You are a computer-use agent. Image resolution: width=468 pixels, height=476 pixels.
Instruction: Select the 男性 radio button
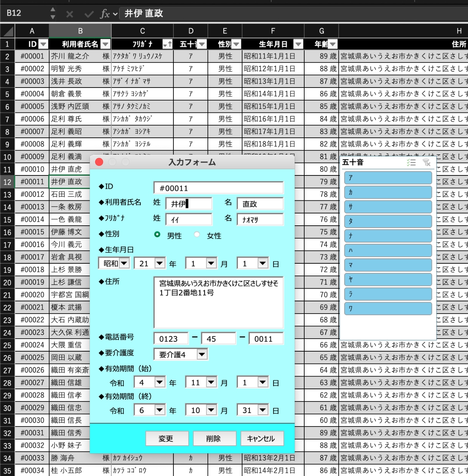157,235
